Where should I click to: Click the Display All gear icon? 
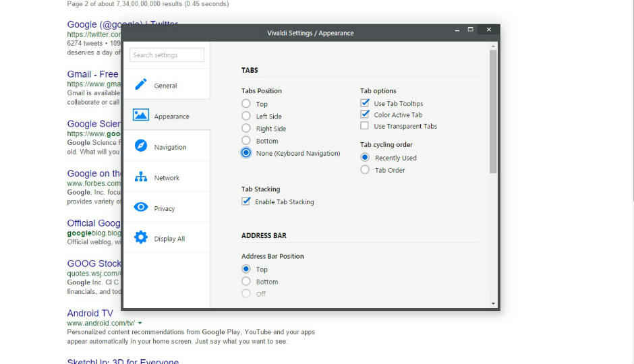(x=141, y=237)
